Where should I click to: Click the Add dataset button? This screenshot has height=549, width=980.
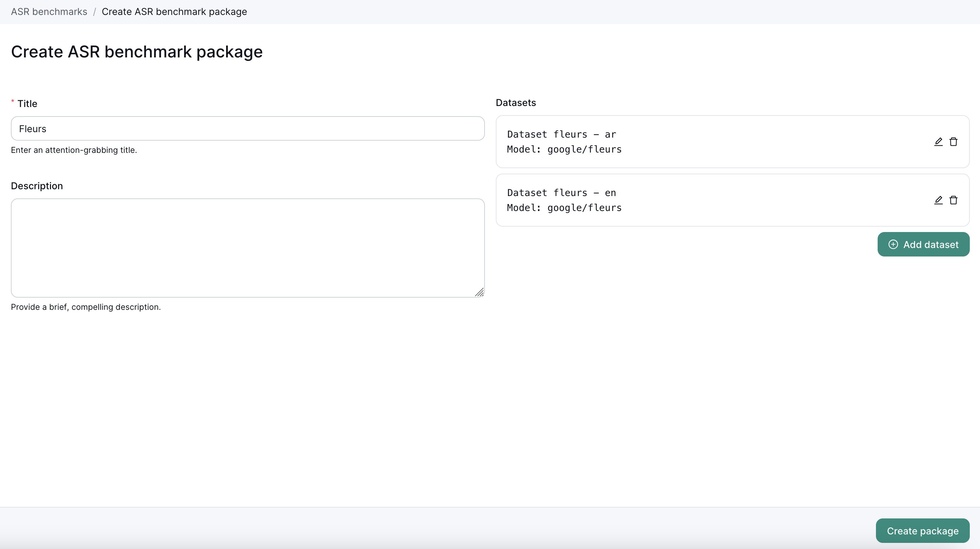[x=923, y=245]
